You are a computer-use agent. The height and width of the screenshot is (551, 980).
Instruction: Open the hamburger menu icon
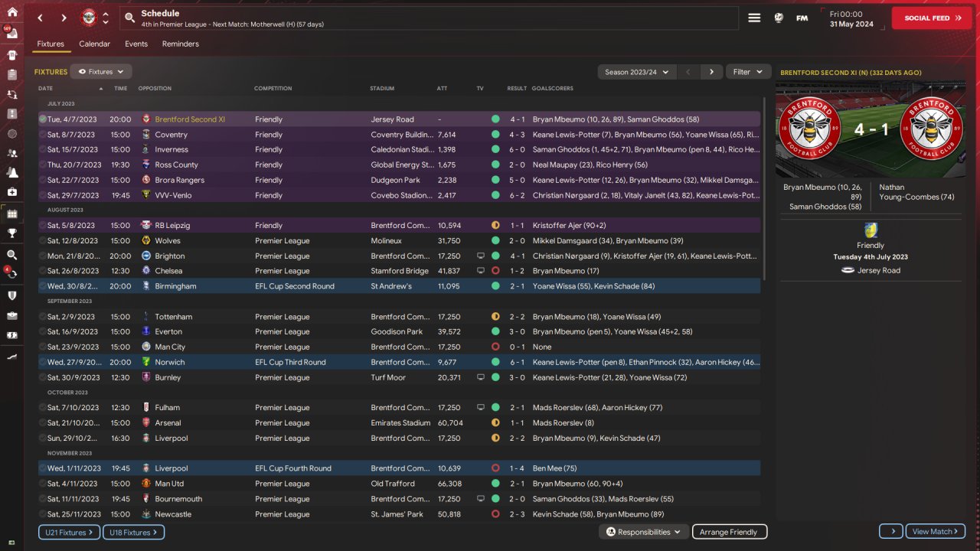754,18
